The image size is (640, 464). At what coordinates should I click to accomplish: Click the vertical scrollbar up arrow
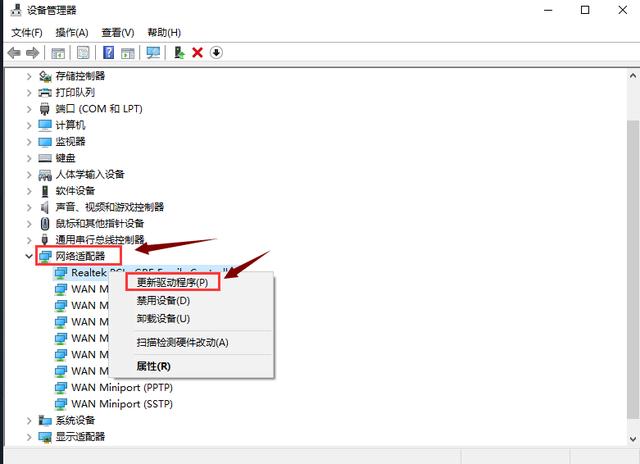pos(633,76)
